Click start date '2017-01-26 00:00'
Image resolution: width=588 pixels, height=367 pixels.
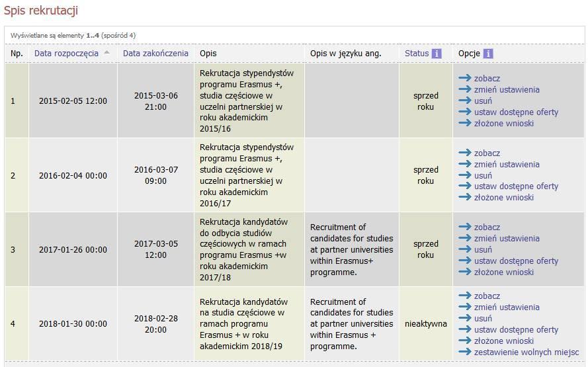point(73,250)
